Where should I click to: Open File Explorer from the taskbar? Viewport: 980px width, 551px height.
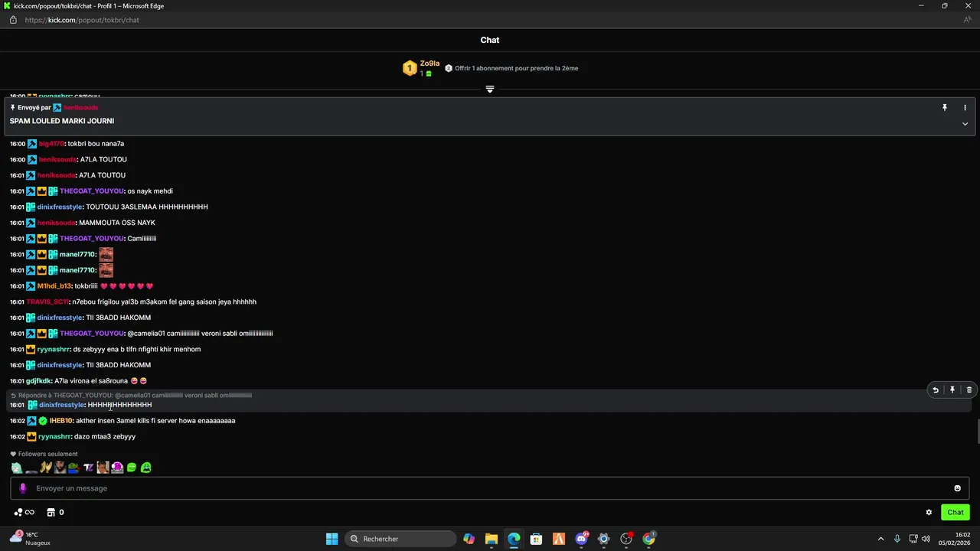[x=491, y=539]
